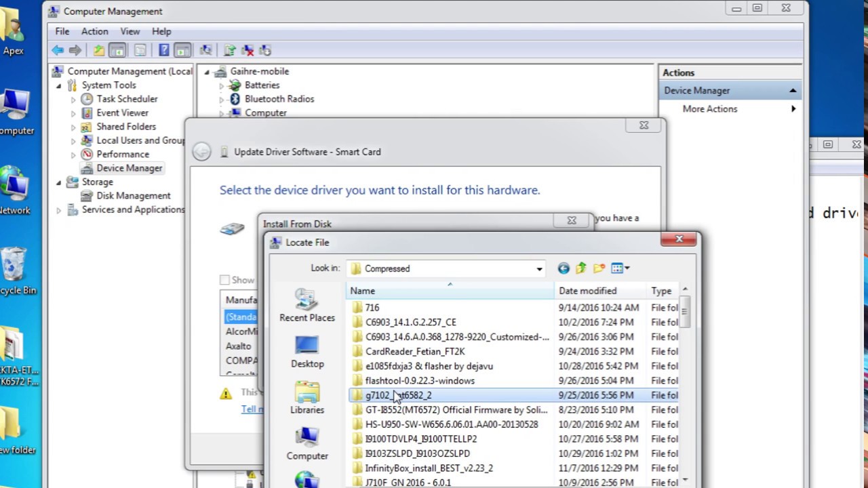Expand the Shared Folders tree node

point(73,127)
